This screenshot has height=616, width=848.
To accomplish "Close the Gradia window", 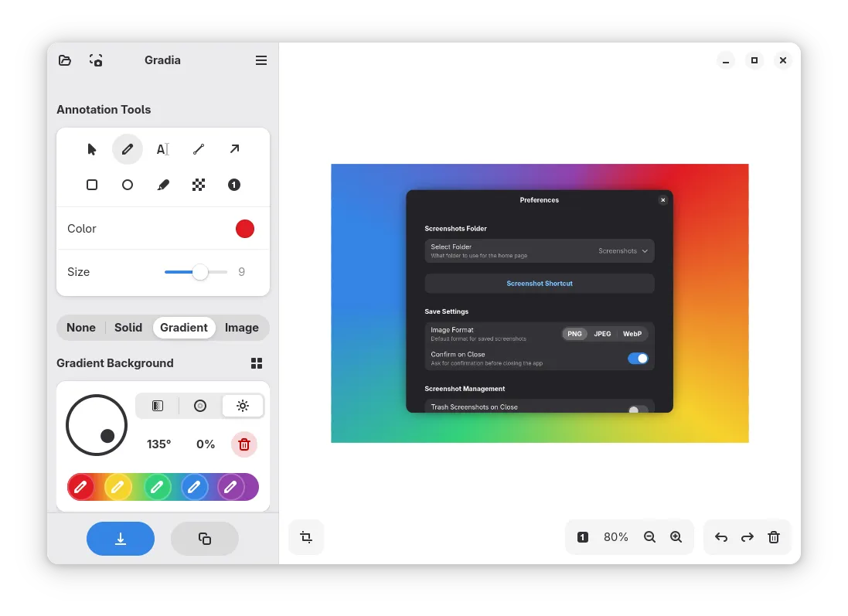I will point(783,60).
